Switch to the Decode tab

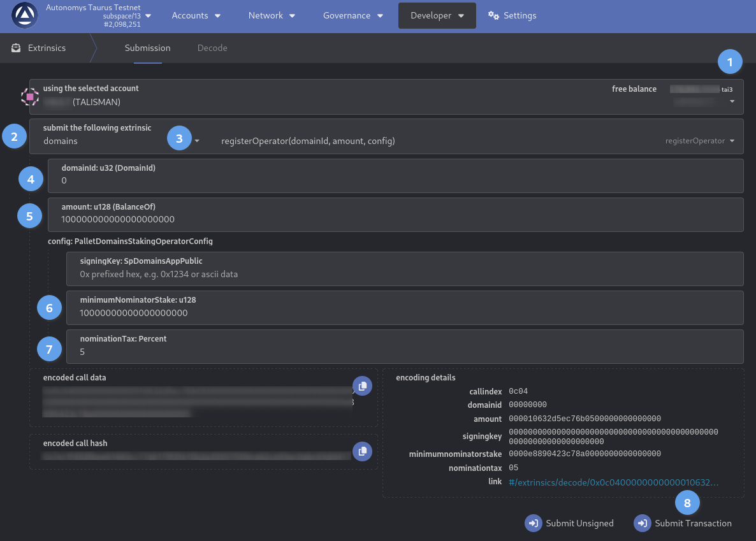point(212,48)
